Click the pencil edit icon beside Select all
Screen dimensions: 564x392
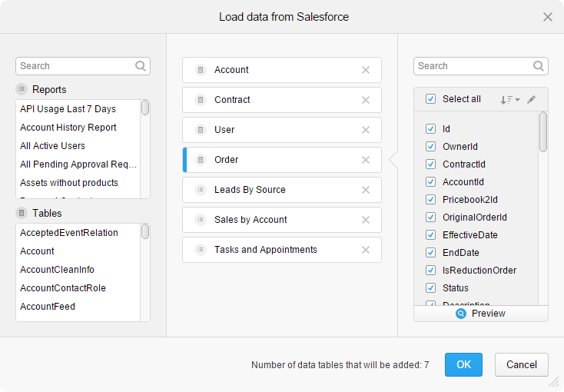tap(531, 99)
